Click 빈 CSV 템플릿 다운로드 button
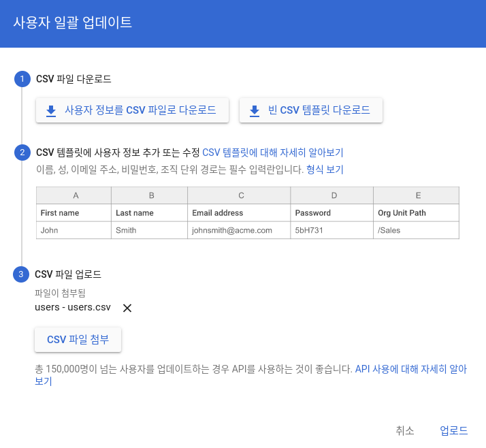The height and width of the screenshot is (448, 486). [311, 110]
